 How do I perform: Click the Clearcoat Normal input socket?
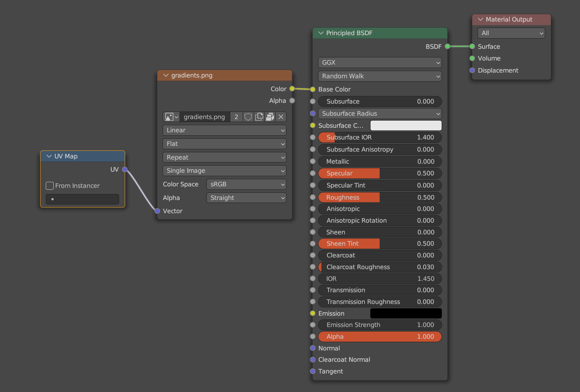click(313, 359)
